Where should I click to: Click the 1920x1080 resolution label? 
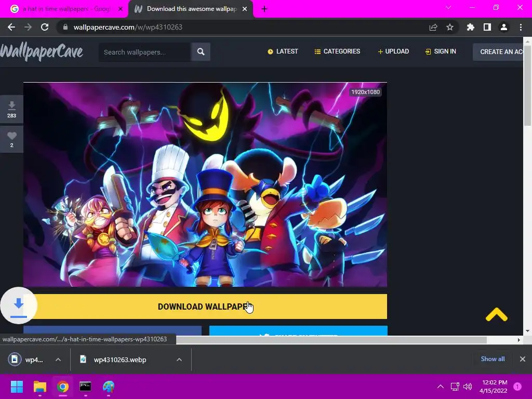pos(365,92)
